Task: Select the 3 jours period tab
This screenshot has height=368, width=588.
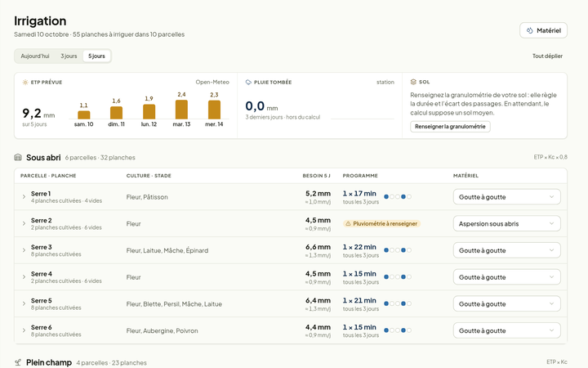Action: [69, 56]
